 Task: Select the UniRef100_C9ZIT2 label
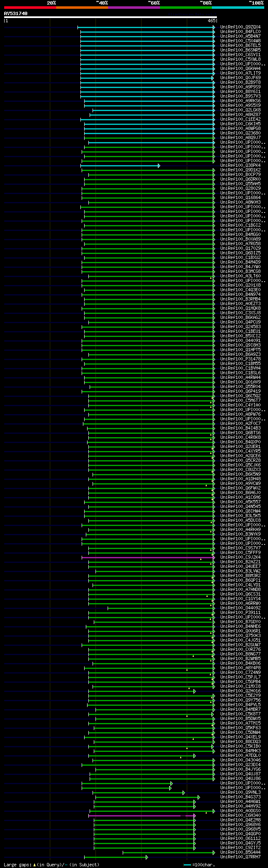[x=240, y=848]
